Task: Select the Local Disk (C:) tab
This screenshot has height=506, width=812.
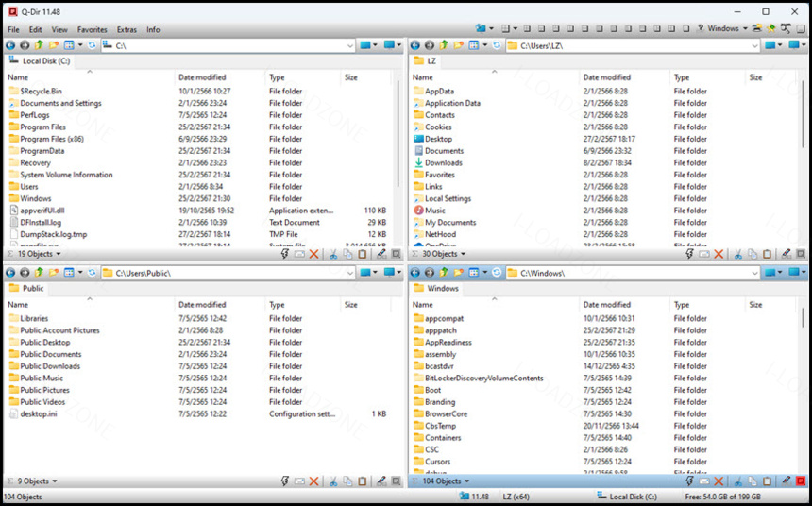Action: [x=40, y=61]
